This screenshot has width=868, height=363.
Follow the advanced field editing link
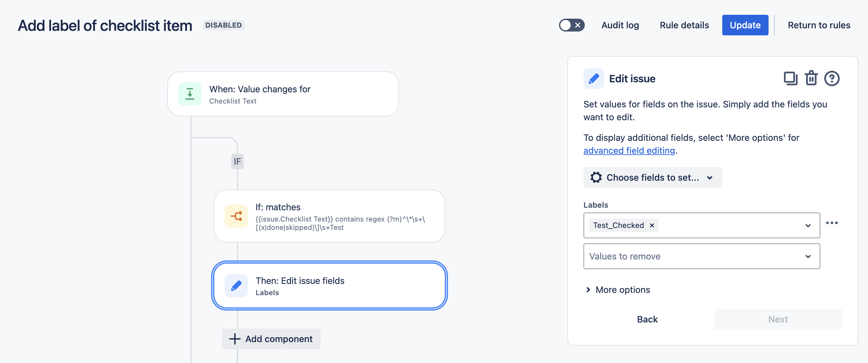[629, 150]
